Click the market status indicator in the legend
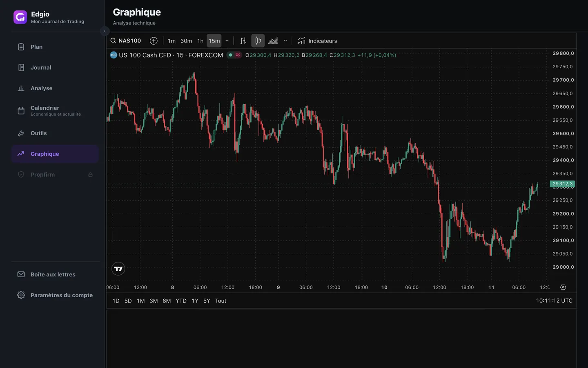588x368 pixels. tap(231, 55)
